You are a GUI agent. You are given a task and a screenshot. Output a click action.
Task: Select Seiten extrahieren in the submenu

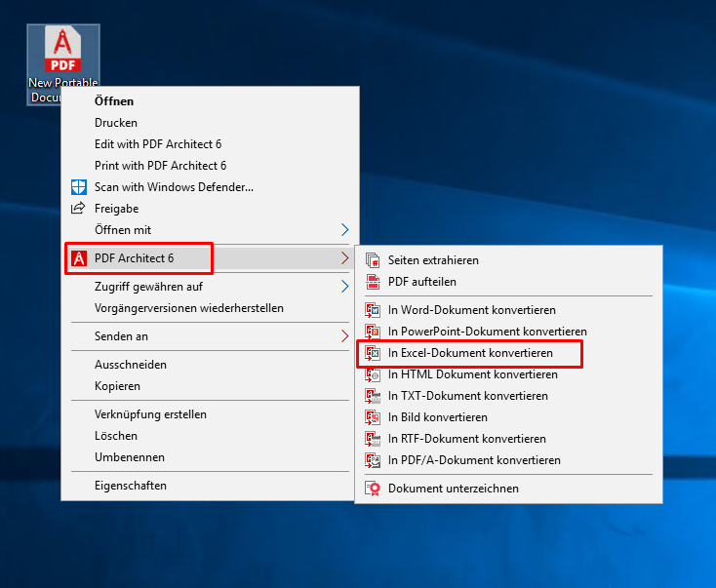coord(508,260)
